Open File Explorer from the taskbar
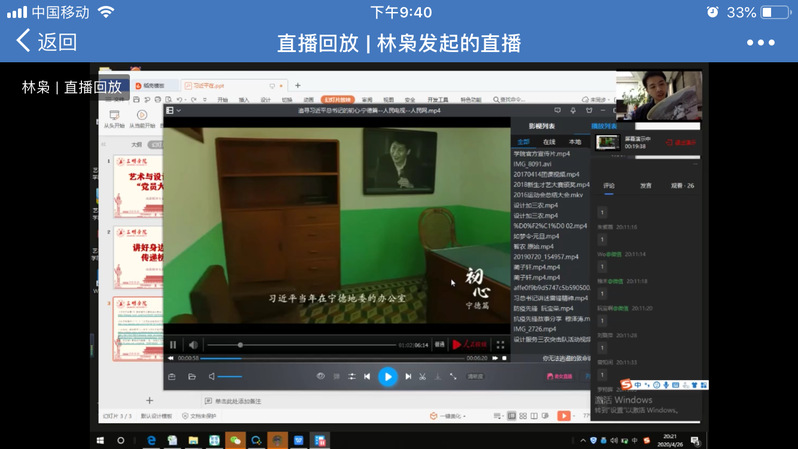 pyautogui.click(x=193, y=440)
